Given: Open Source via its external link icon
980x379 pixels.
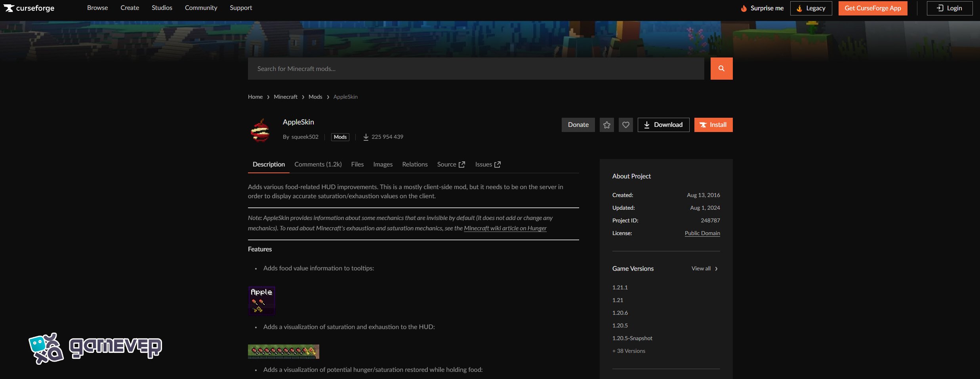Looking at the screenshot, I should coord(462,164).
